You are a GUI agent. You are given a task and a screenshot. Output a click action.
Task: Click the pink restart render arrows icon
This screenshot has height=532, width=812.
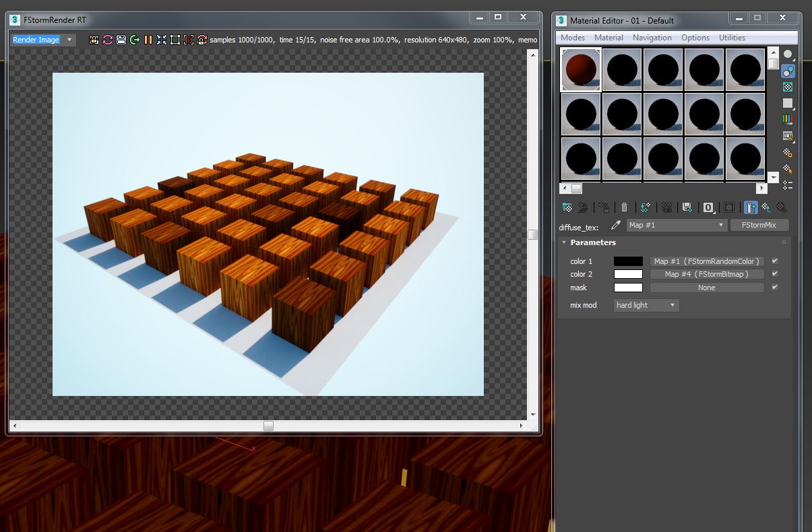(x=108, y=40)
